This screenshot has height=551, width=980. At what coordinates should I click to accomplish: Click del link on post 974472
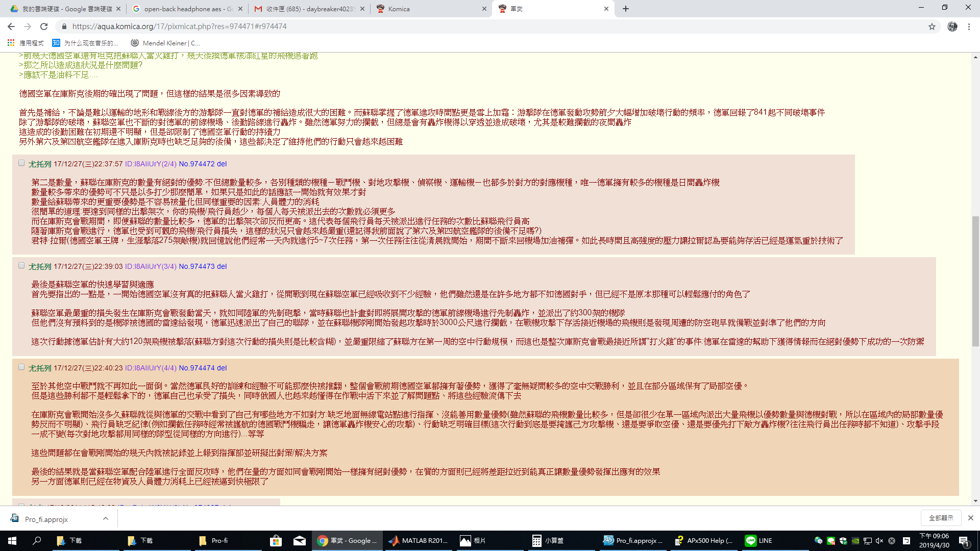pos(222,164)
